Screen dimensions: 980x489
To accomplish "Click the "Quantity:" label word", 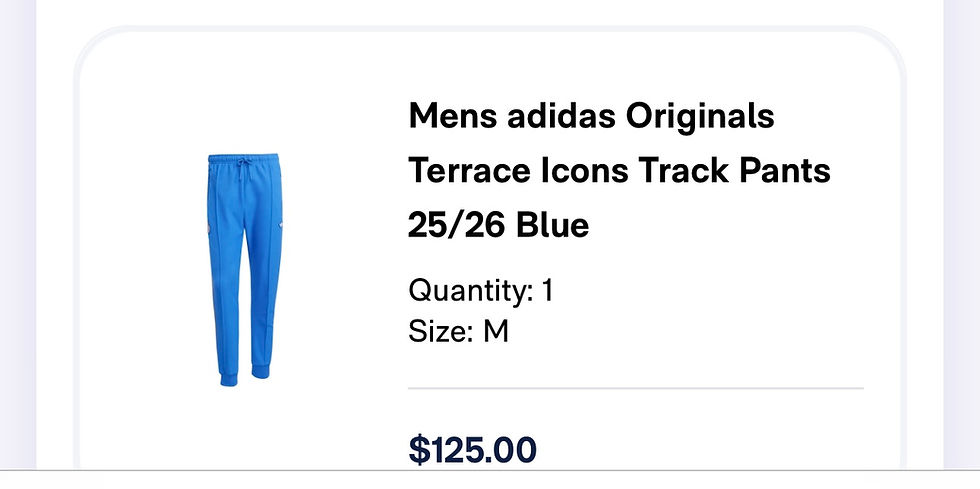I will [x=470, y=292].
